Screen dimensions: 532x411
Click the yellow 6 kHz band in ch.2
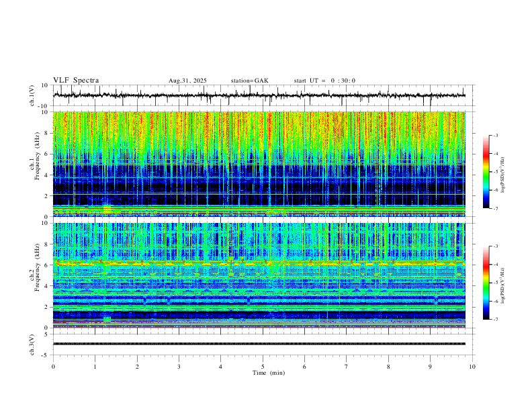pyautogui.click(x=259, y=263)
